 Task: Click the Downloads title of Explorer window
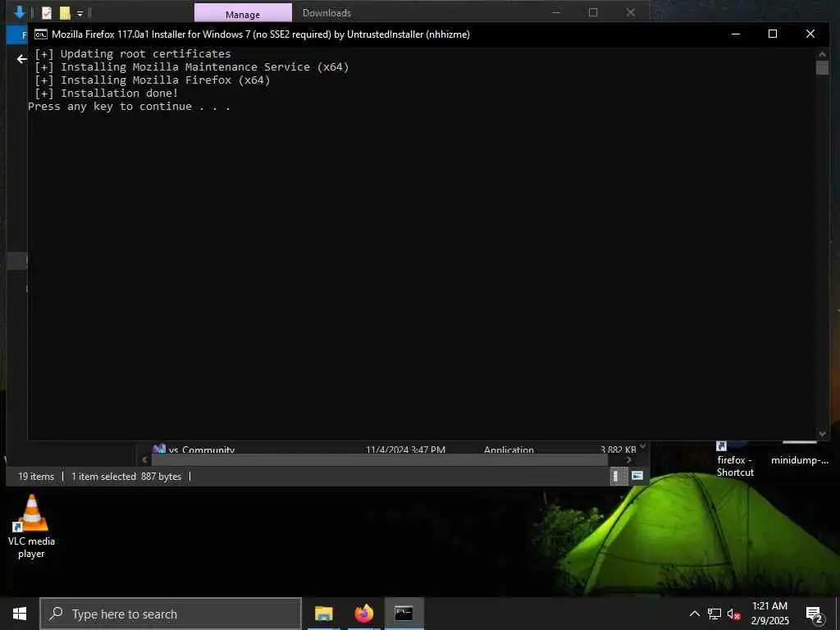pos(326,13)
